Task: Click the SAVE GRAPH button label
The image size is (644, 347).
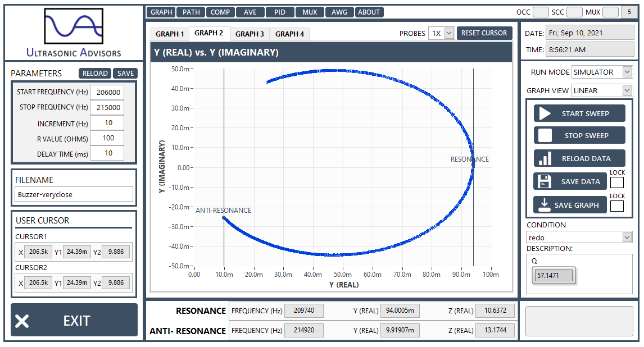Action: coord(577,205)
